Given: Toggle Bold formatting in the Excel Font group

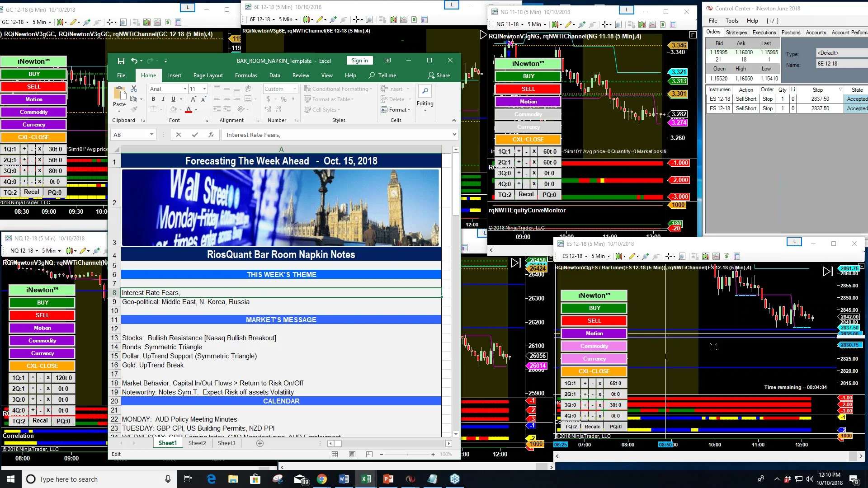Looking at the screenshot, I should click(x=153, y=99).
